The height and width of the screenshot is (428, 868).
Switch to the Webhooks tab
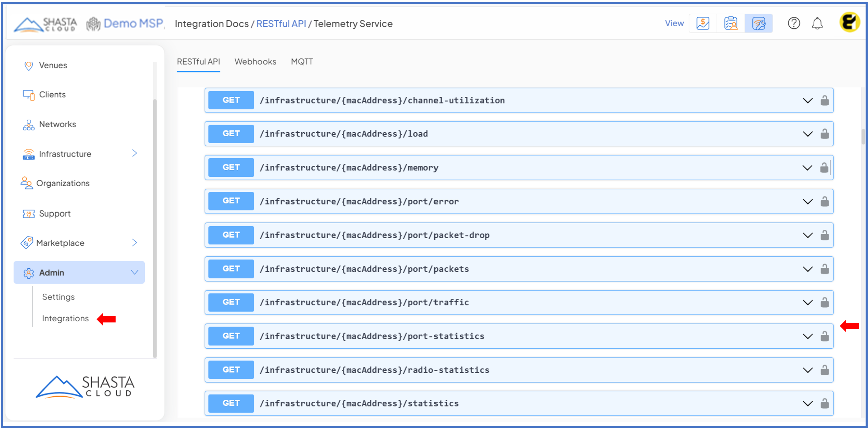click(x=255, y=62)
